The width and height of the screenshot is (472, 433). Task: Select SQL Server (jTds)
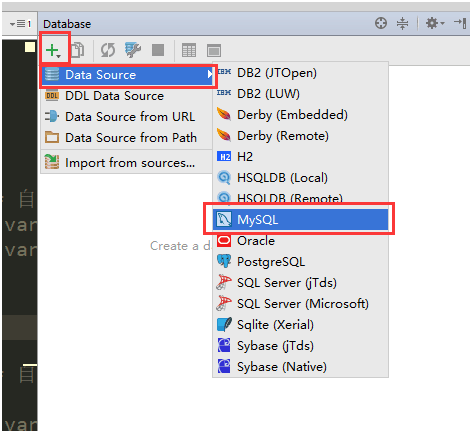[x=300, y=283]
